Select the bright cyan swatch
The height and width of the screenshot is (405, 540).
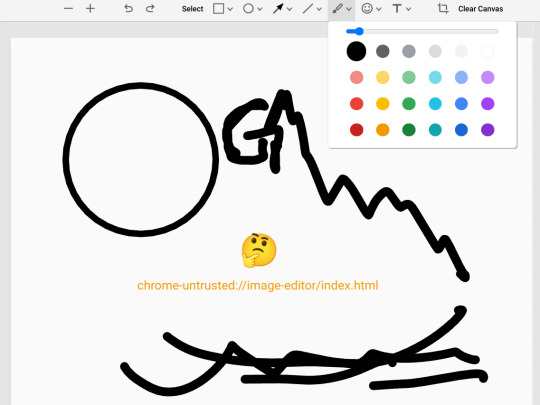[435, 104]
